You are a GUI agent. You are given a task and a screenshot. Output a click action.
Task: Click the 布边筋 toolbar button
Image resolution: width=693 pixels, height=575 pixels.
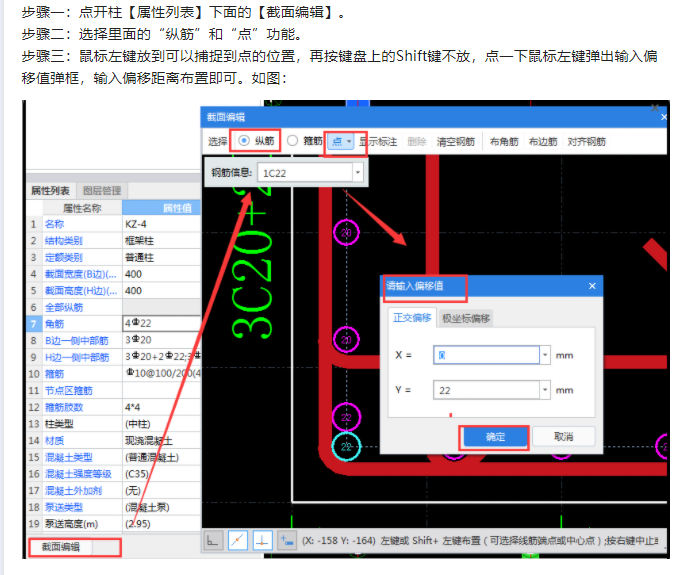[543, 142]
